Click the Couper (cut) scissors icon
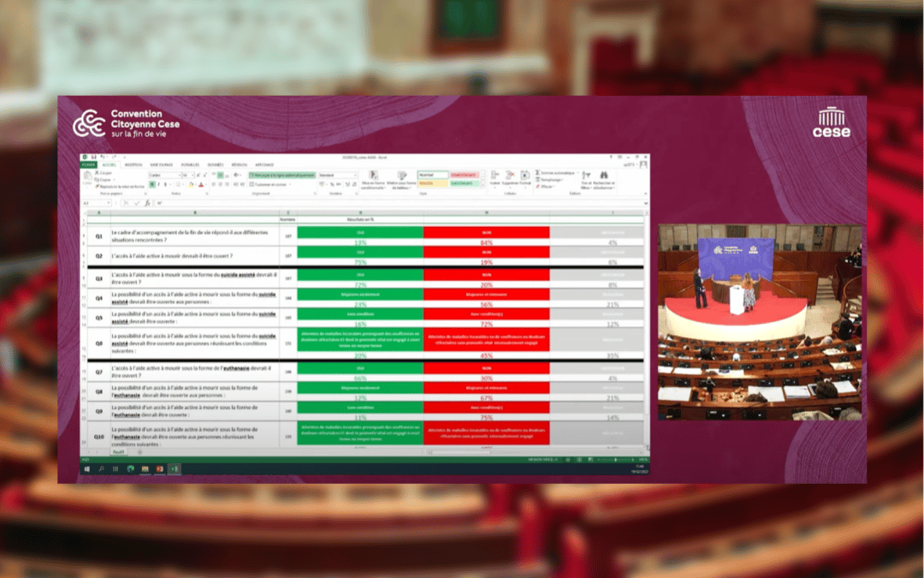The height and width of the screenshot is (578, 924). tap(98, 174)
